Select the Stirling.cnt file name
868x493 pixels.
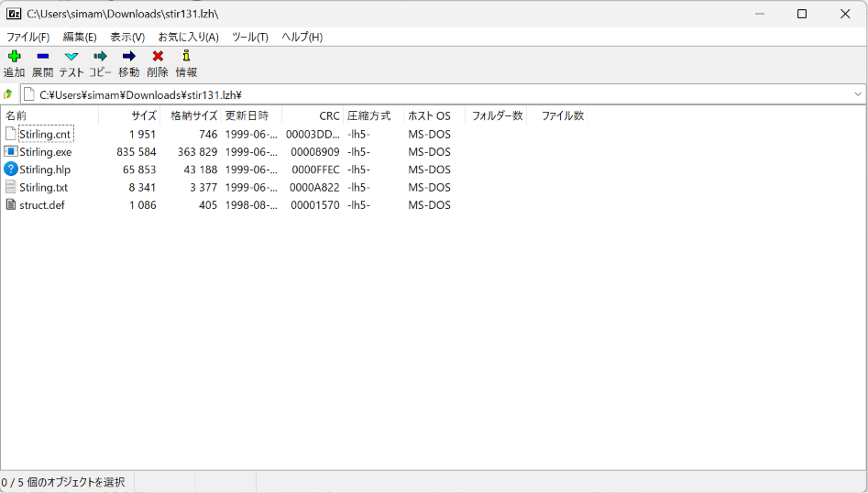(46, 134)
